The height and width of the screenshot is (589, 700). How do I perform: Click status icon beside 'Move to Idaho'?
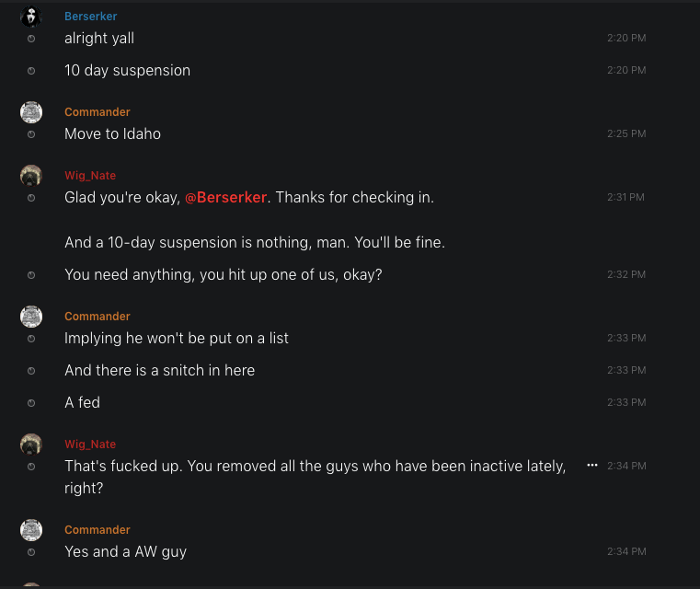tap(31, 134)
